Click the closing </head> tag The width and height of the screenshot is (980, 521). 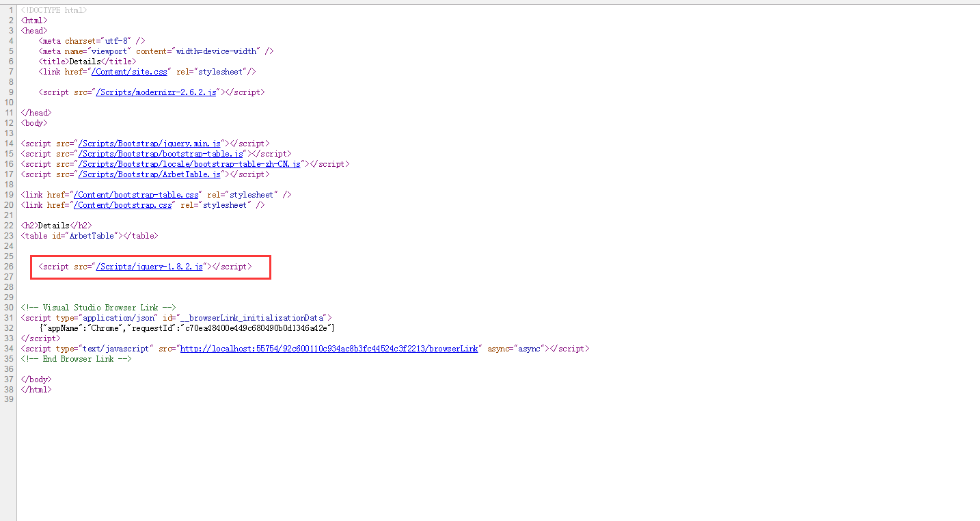(x=36, y=113)
